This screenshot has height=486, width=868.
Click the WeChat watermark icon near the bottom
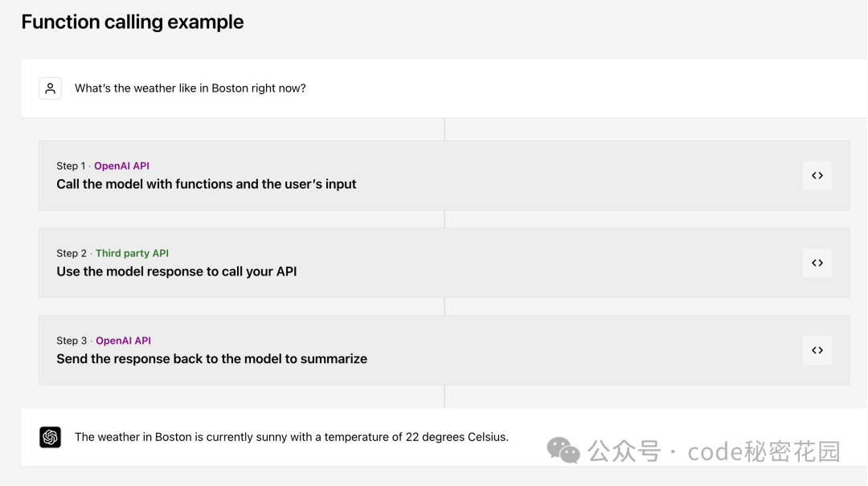[x=563, y=451]
